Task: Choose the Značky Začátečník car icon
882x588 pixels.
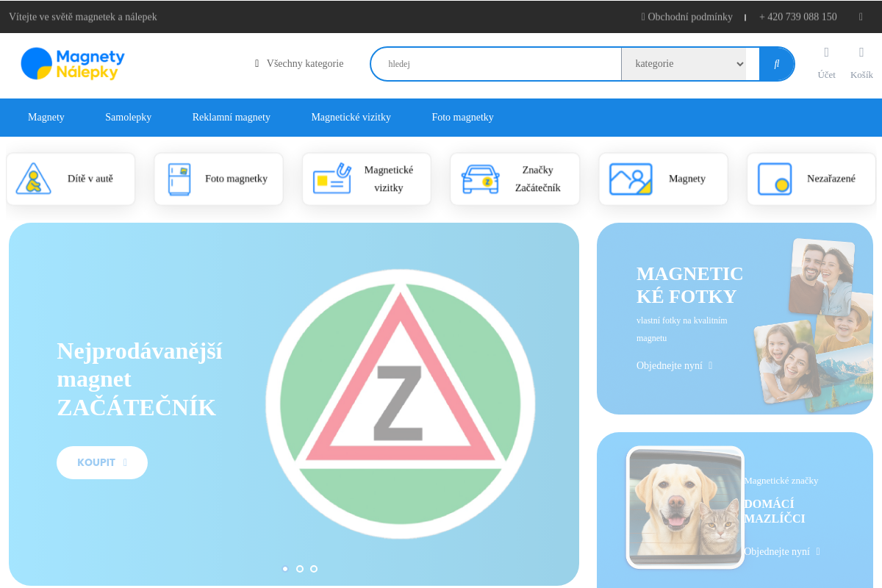Action: pos(480,179)
